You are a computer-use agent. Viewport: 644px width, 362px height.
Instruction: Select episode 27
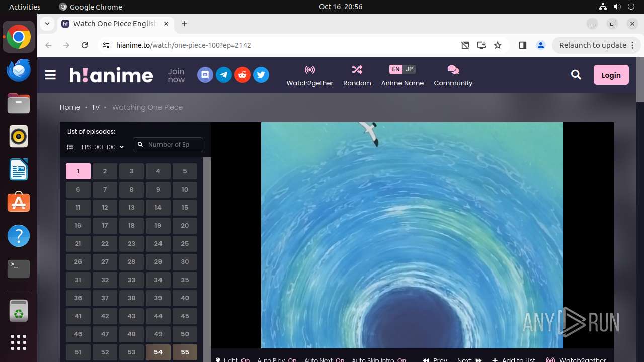[105, 262]
